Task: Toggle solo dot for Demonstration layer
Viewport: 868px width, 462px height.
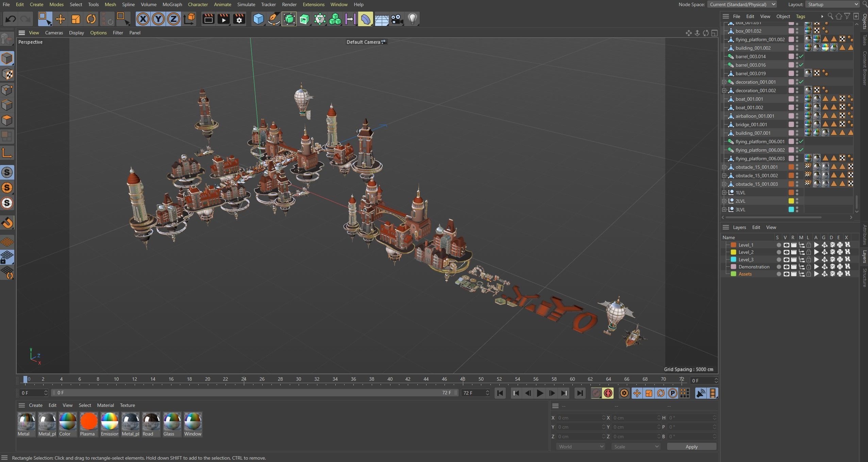Action: tap(779, 267)
